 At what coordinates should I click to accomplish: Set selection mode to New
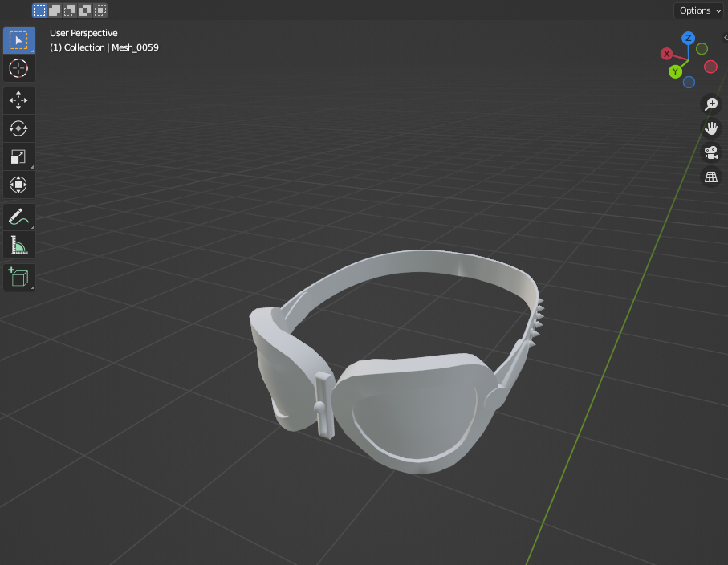coord(39,10)
